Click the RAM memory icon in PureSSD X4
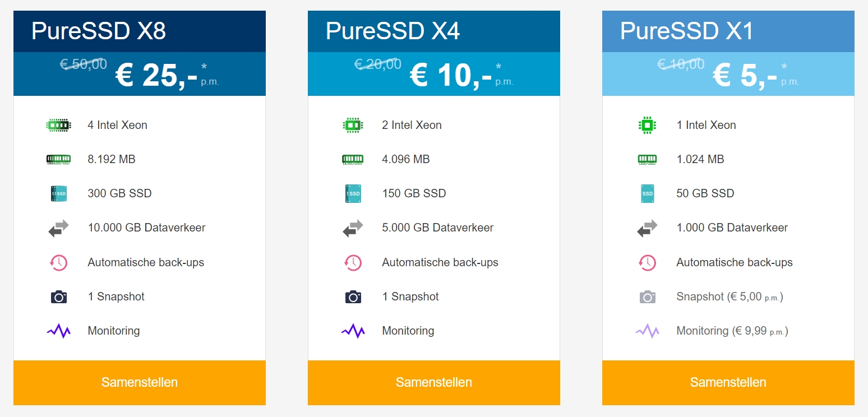This screenshot has height=417, width=868. [353, 160]
